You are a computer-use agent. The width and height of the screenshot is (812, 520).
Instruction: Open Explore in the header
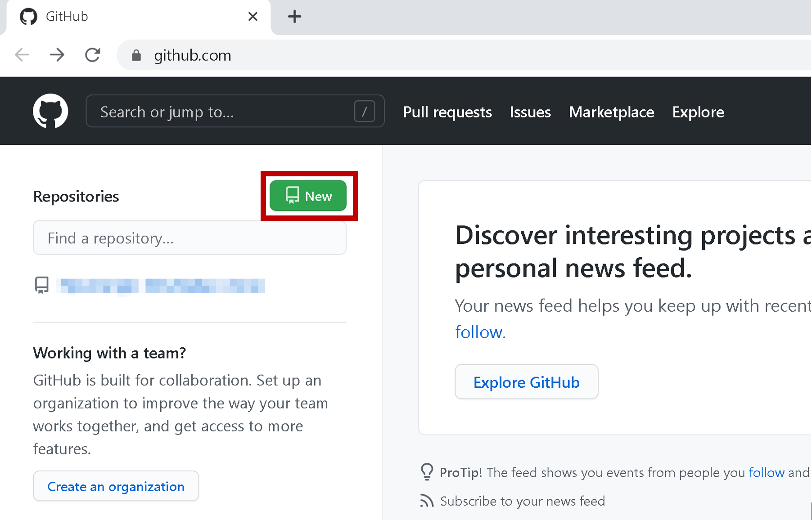tap(698, 112)
